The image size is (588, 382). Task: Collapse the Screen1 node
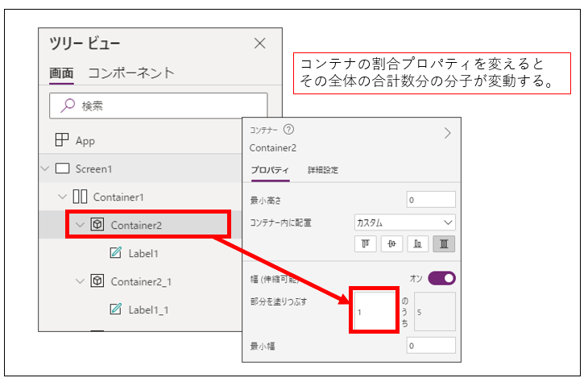tap(45, 168)
